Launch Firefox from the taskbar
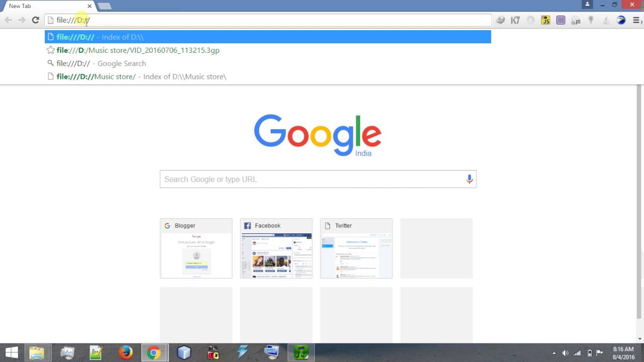The width and height of the screenshot is (644, 362). coord(125,352)
